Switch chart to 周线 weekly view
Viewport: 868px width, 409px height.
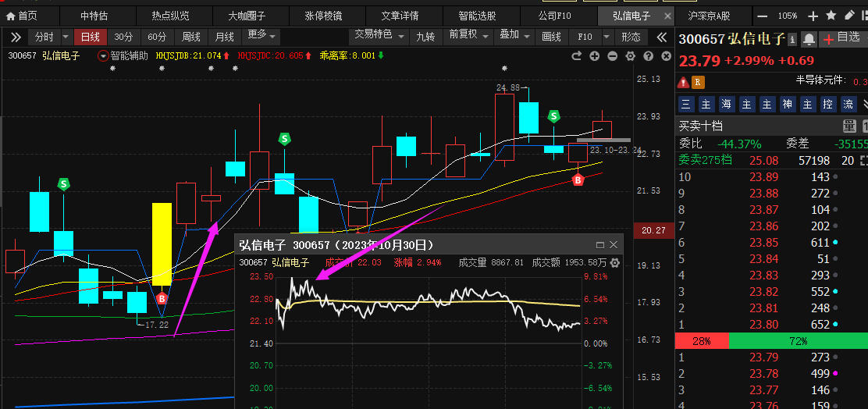(x=191, y=37)
